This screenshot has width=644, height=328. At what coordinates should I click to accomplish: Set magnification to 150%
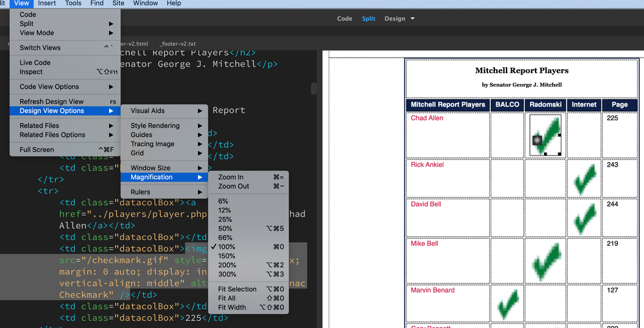pyautogui.click(x=248, y=256)
